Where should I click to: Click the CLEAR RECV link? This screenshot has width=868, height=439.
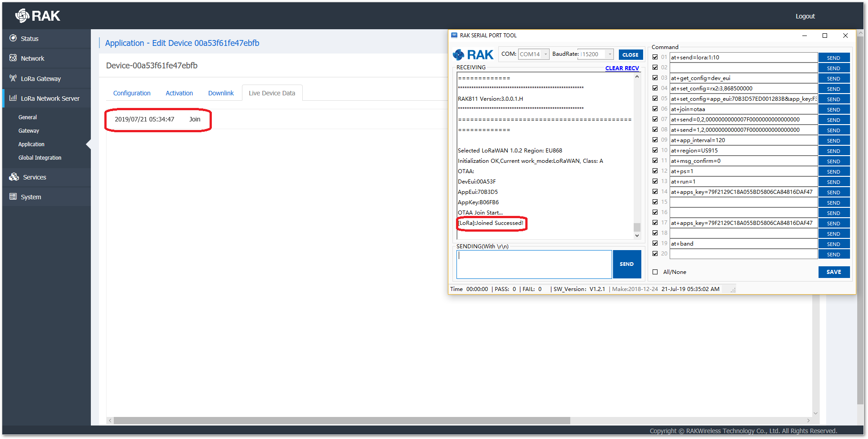pyautogui.click(x=622, y=68)
